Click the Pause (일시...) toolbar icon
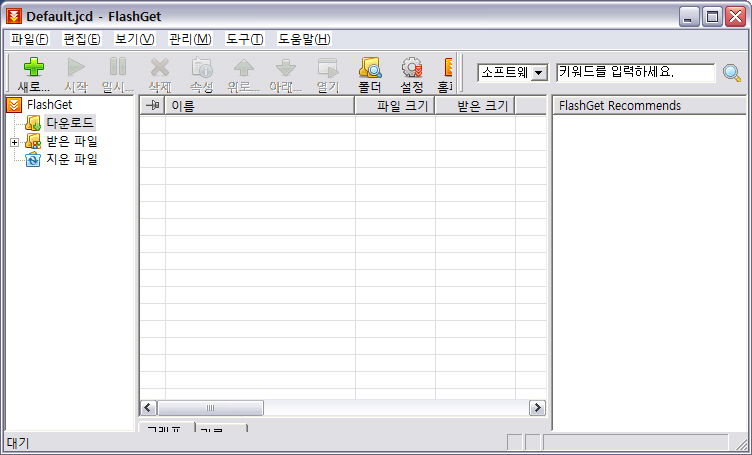The width and height of the screenshot is (752, 455). 118,74
